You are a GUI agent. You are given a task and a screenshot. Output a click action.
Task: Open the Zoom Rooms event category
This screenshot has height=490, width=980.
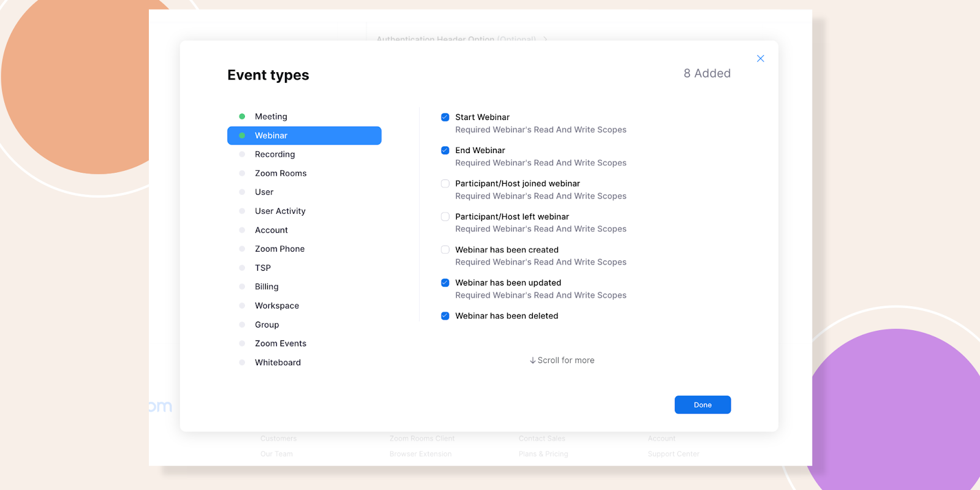click(304, 173)
